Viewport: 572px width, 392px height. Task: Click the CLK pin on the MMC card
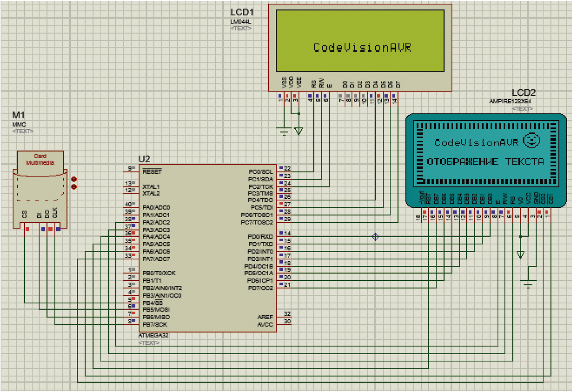pyautogui.click(x=55, y=213)
